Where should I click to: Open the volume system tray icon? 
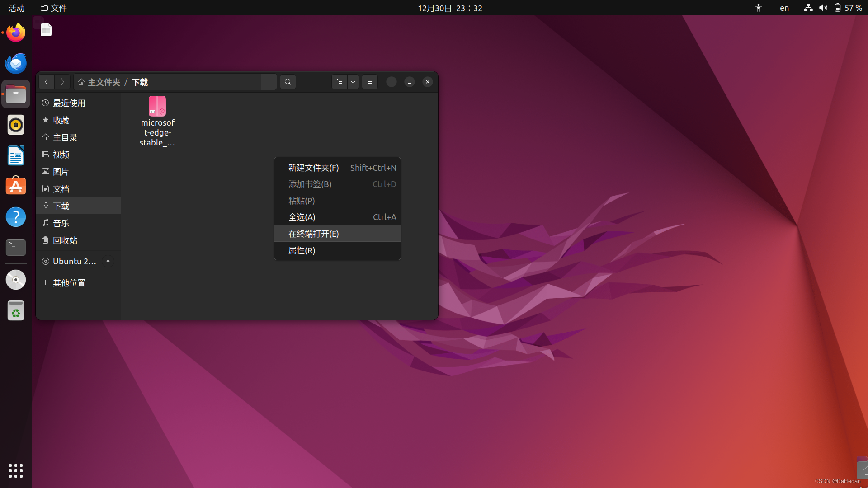(823, 8)
